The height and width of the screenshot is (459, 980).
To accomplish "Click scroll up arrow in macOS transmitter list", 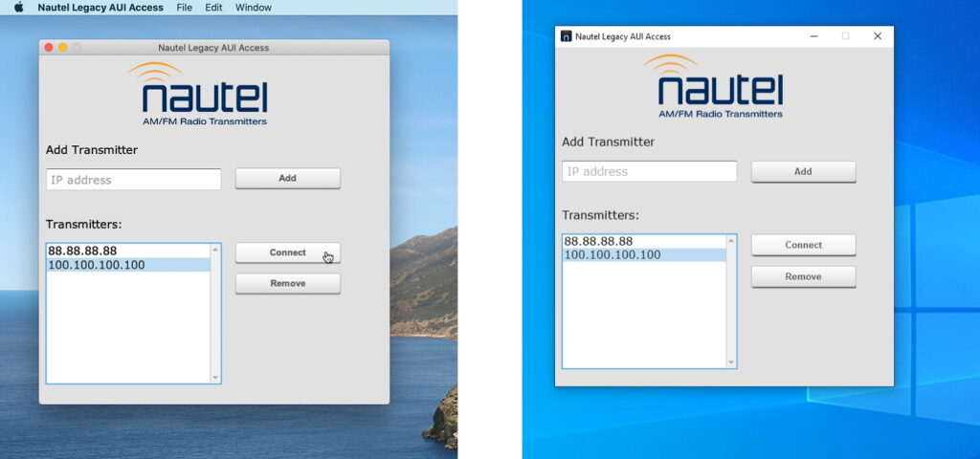I will click(215, 250).
